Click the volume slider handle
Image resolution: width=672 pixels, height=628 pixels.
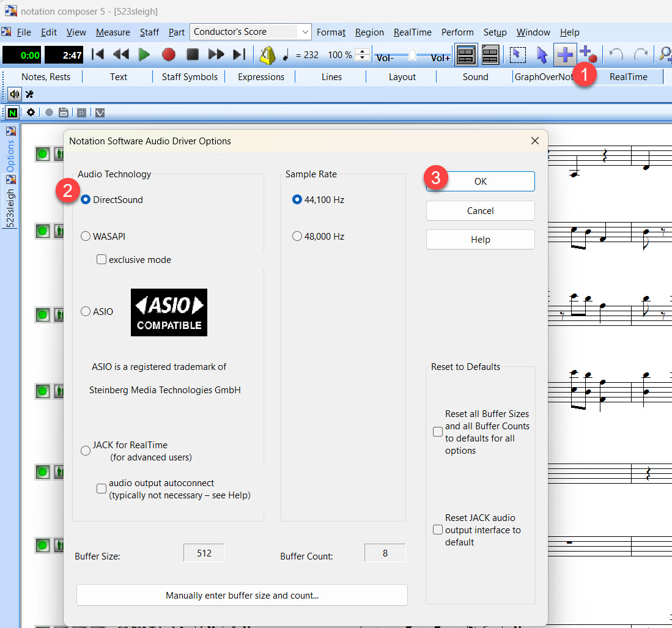point(412,55)
